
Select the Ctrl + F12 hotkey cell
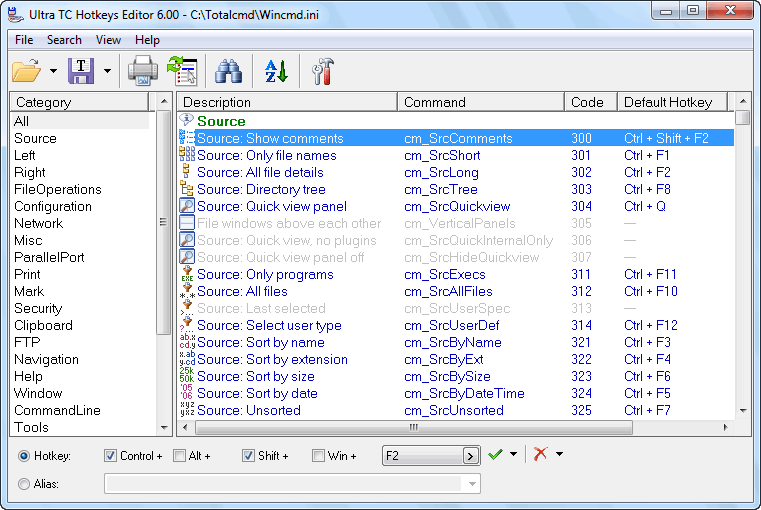(650, 325)
